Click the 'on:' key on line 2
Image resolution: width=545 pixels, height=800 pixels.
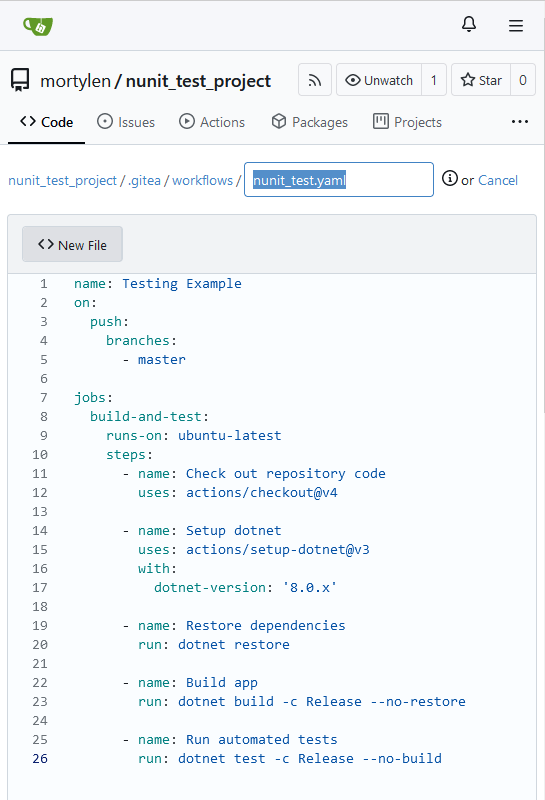(x=85, y=303)
